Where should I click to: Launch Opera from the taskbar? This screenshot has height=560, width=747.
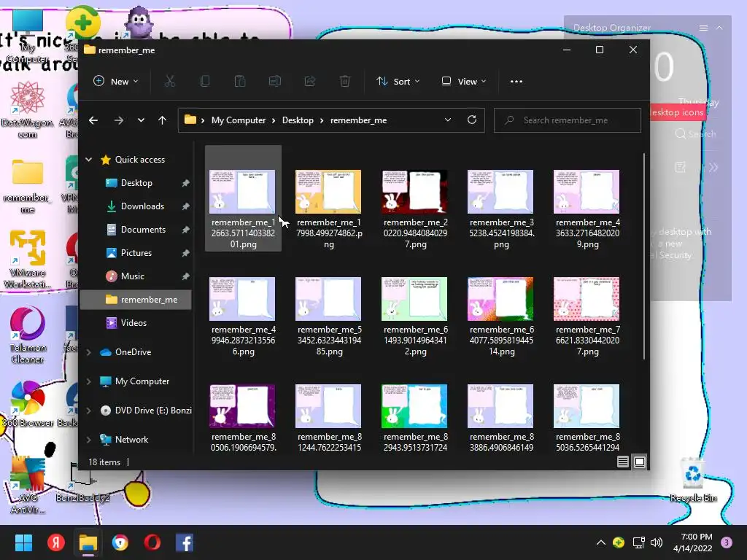[152, 542]
